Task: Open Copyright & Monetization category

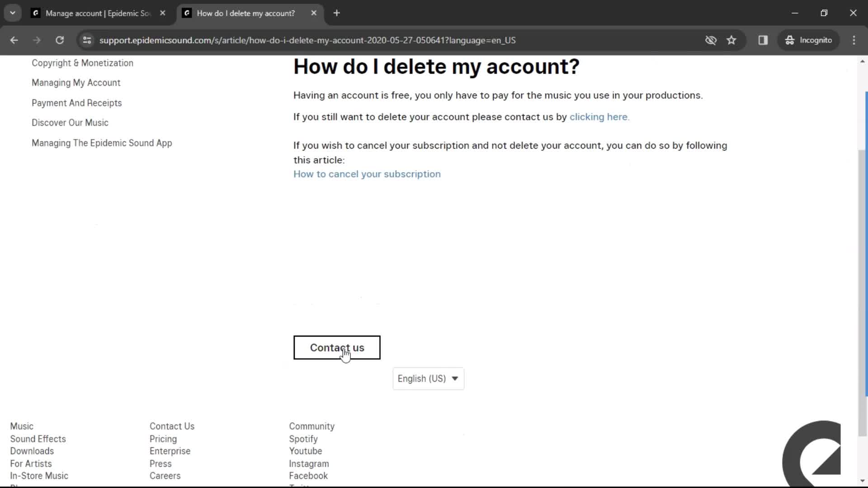Action: (x=82, y=63)
